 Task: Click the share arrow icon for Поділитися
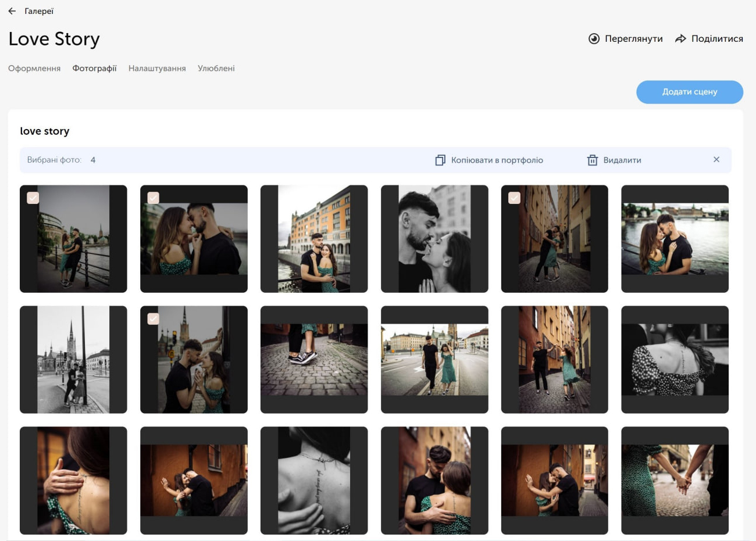[x=680, y=39]
